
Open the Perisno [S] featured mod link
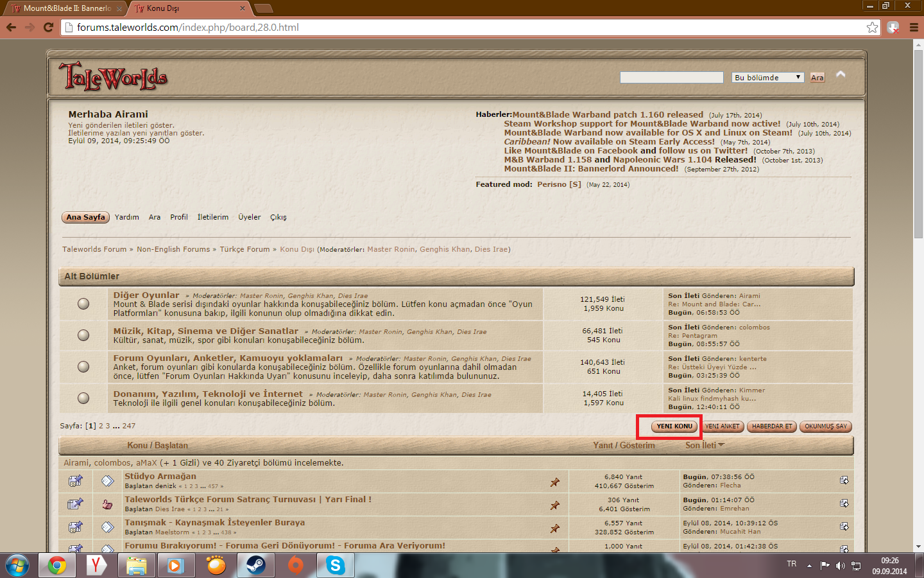559,184
